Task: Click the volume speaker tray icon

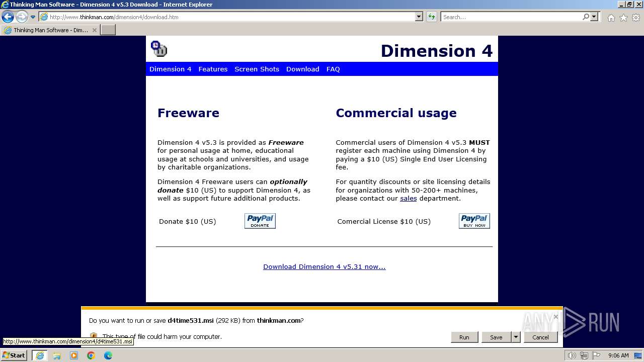Action: pos(572,355)
